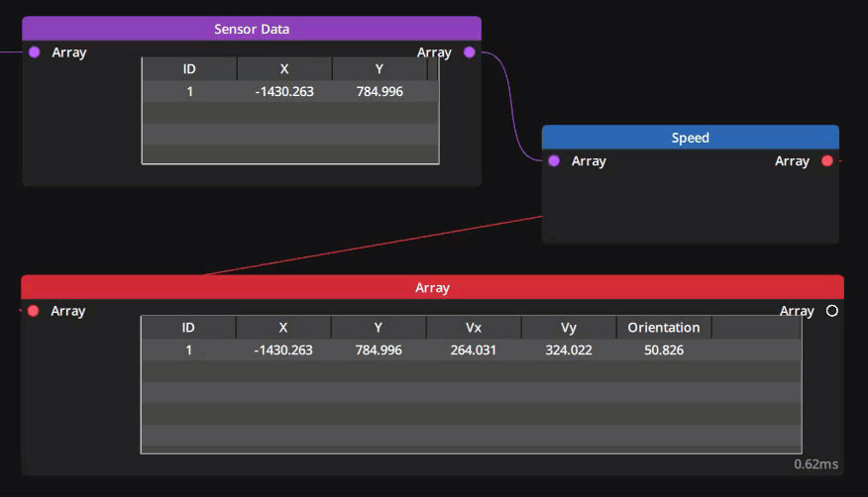This screenshot has width=868, height=497.
Task: Click red Array node input port
Action: (x=33, y=311)
